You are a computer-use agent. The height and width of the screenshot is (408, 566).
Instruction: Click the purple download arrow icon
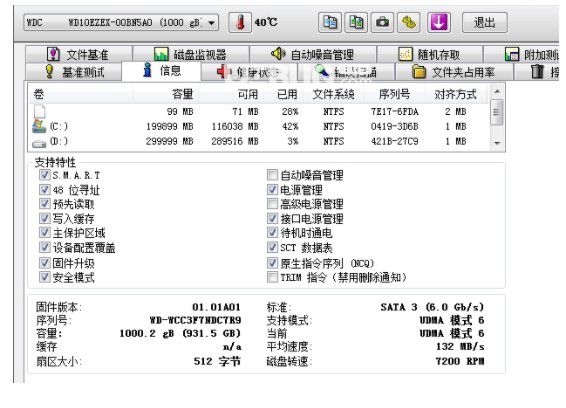coord(439,22)
